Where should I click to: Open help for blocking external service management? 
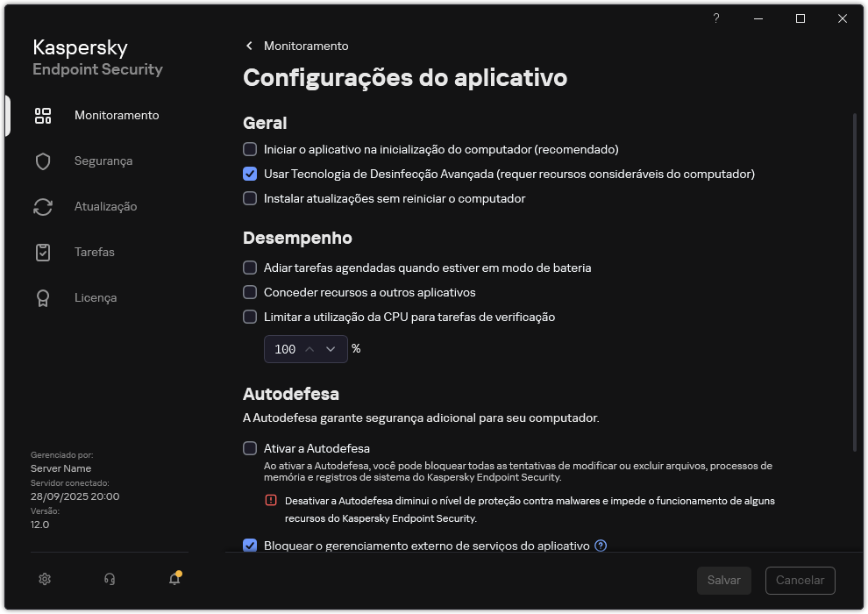tap(601, 546)
